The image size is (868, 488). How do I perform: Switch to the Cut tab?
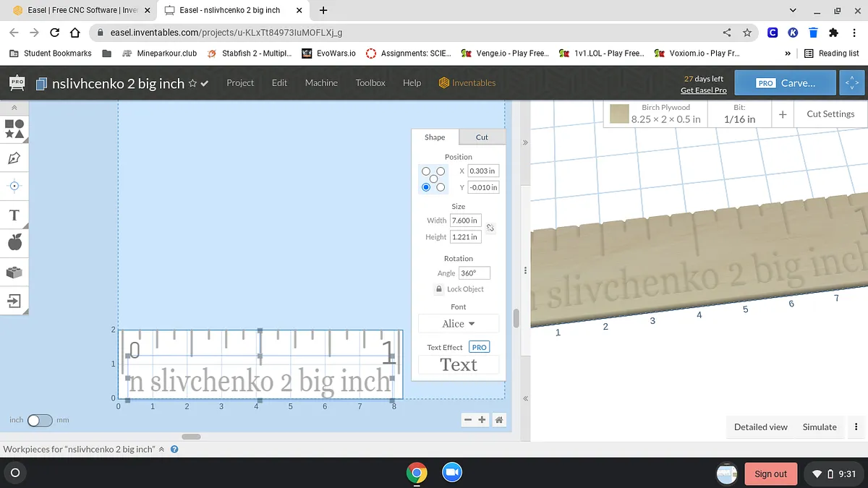[482, 137]
